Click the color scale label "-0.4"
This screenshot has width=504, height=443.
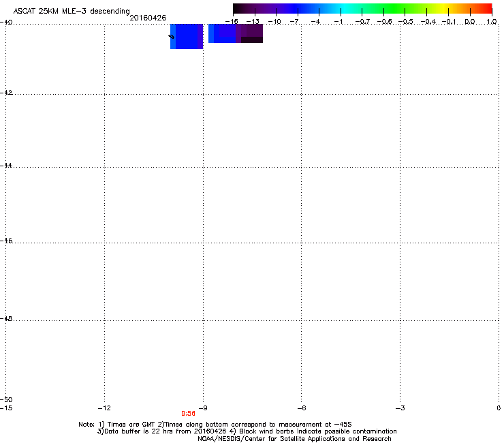click(x=428, y=22)
